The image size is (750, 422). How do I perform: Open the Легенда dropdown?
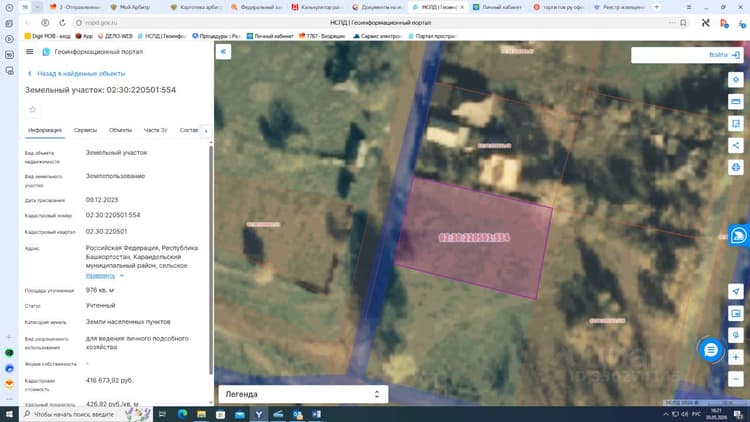[x=303, y=394]
